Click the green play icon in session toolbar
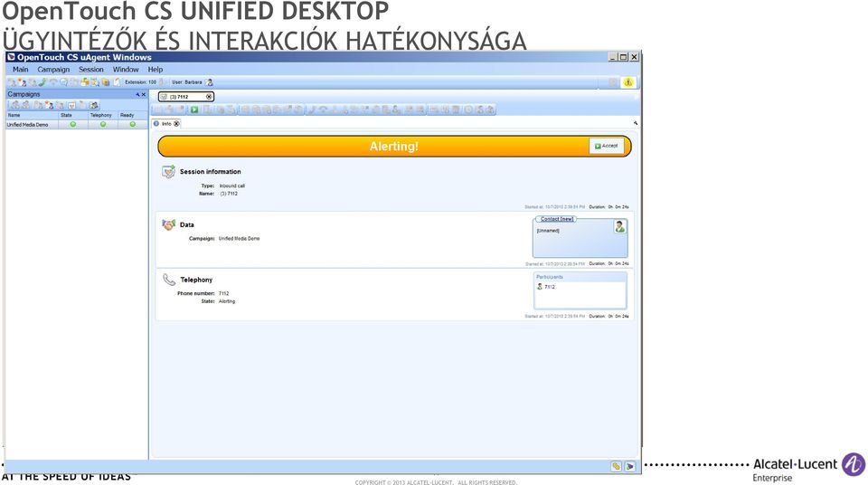Image resolution: width=868 pixels, height=485 pixels. (194, 109)
